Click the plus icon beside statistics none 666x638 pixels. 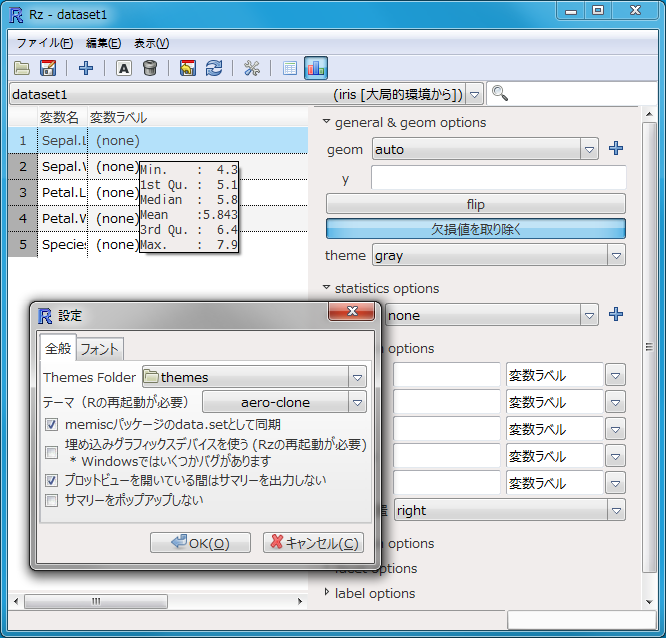tap(616, 314)
